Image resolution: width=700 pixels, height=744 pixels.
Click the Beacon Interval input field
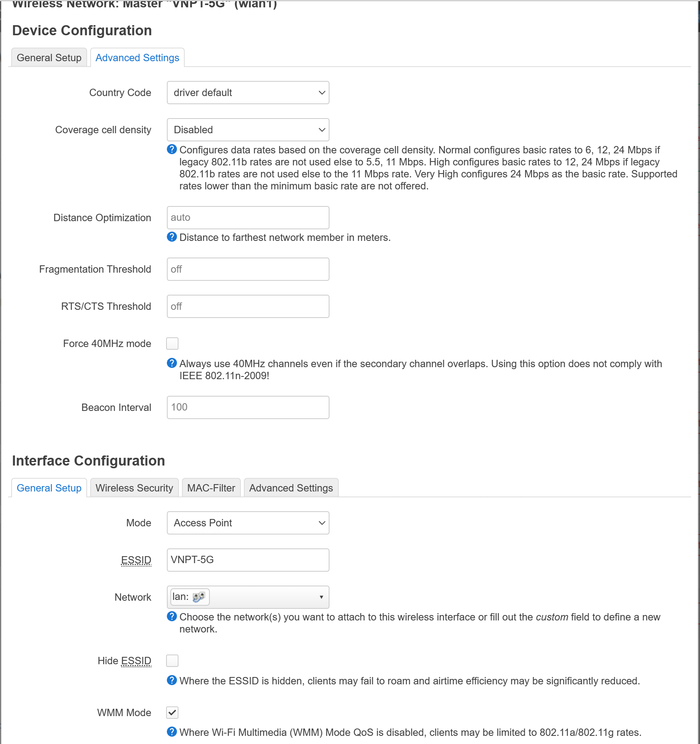point(248,407)
